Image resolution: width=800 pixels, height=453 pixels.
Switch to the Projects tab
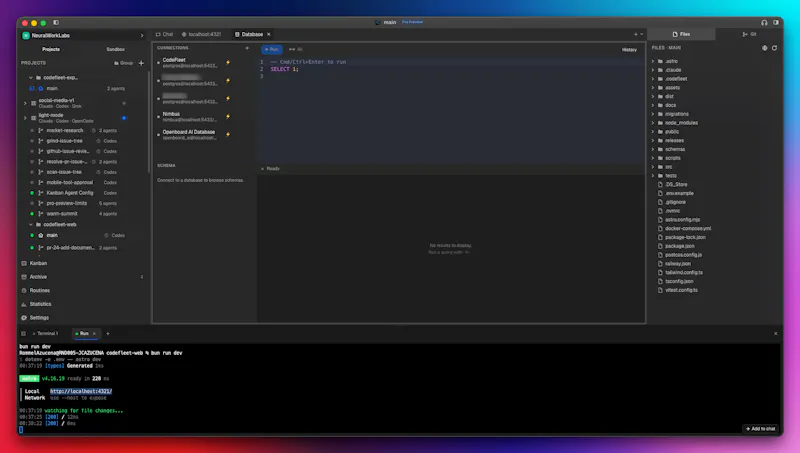click(51, 49)
